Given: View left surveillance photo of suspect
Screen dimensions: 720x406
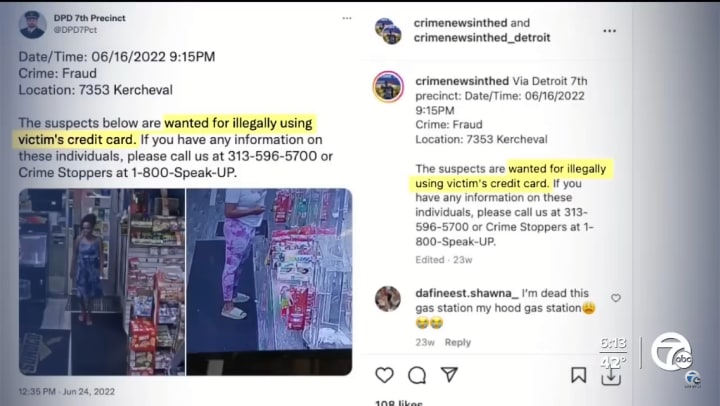Looking at the screenshot, I should point(102,282).
